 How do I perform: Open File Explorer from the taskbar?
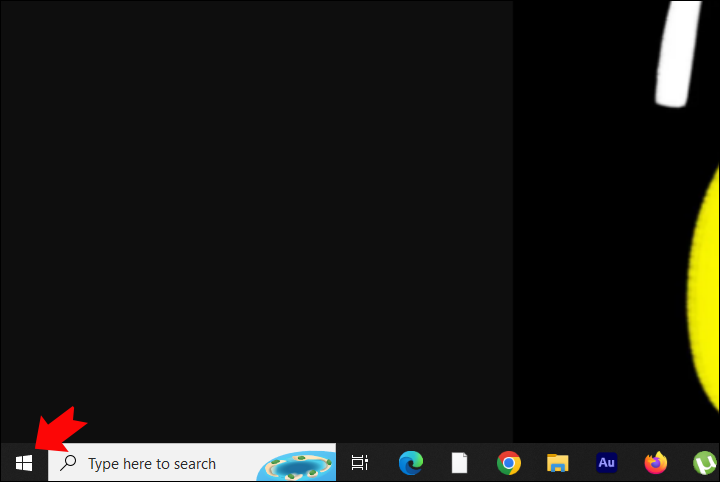tap(557, 463)
